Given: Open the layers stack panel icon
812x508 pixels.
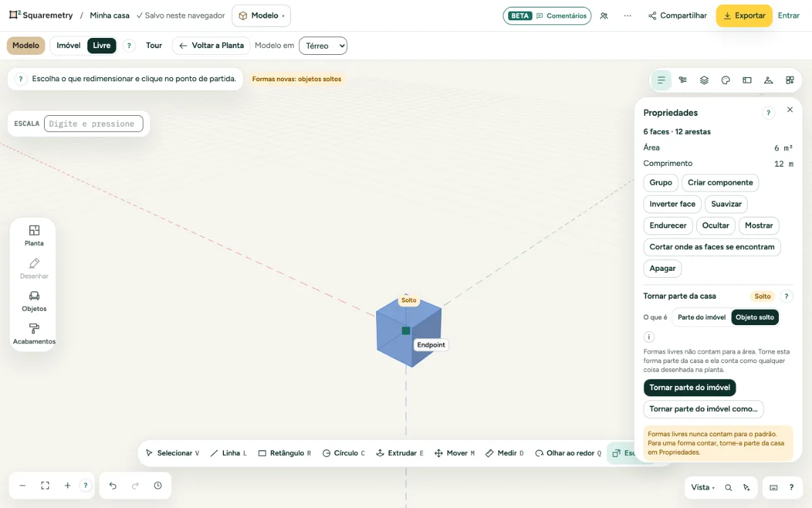Looking at the screenshot, I should tap(704, 80).
